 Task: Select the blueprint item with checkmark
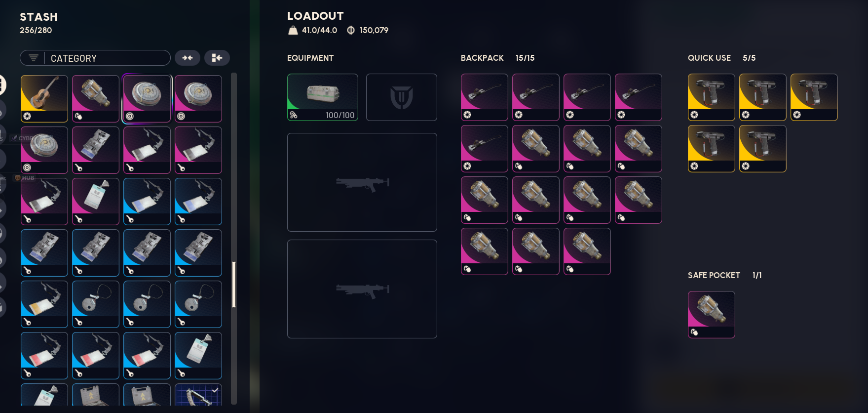tap(198, 395)
